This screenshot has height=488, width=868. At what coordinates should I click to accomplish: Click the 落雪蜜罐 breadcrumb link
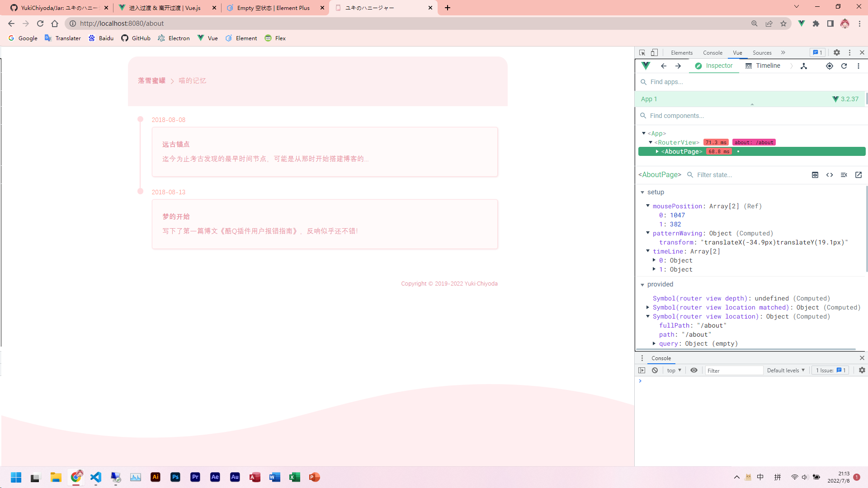tap(151, 81)
